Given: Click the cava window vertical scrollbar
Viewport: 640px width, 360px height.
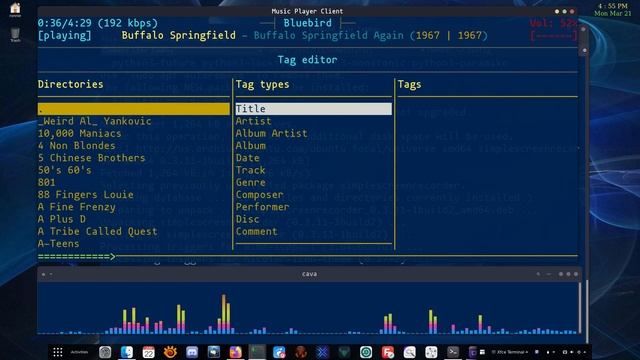Looking at the screenshot, I should click(x=580, y=307).
